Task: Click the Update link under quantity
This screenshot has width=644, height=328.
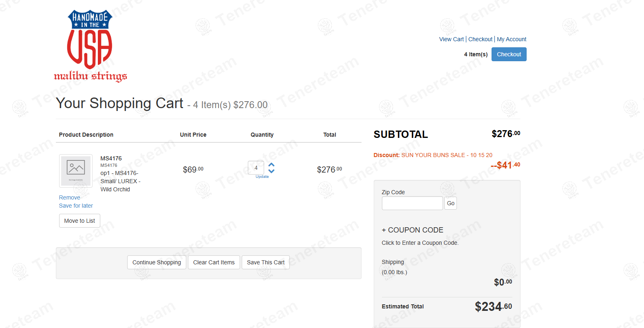Action: pyautogui.click(x=262, y=177)
